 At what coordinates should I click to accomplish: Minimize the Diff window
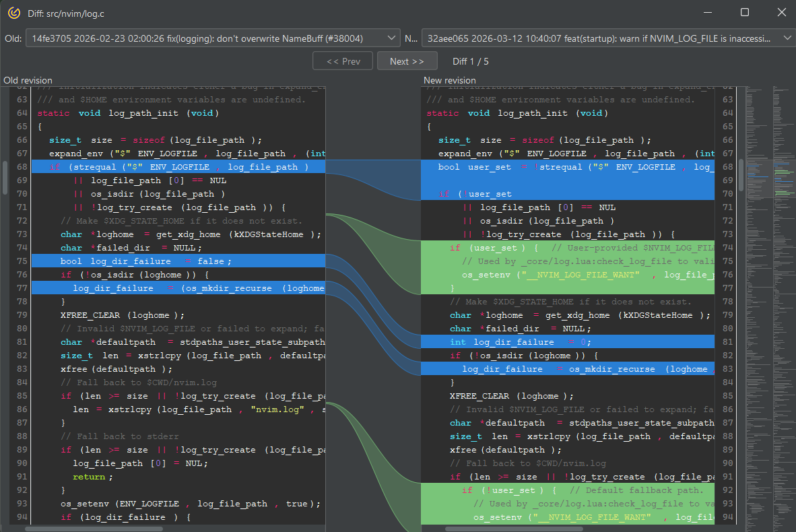(707, 12)
